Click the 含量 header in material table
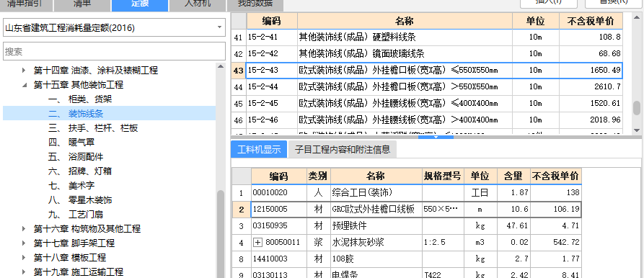644x278 pixels. point(513,176)
